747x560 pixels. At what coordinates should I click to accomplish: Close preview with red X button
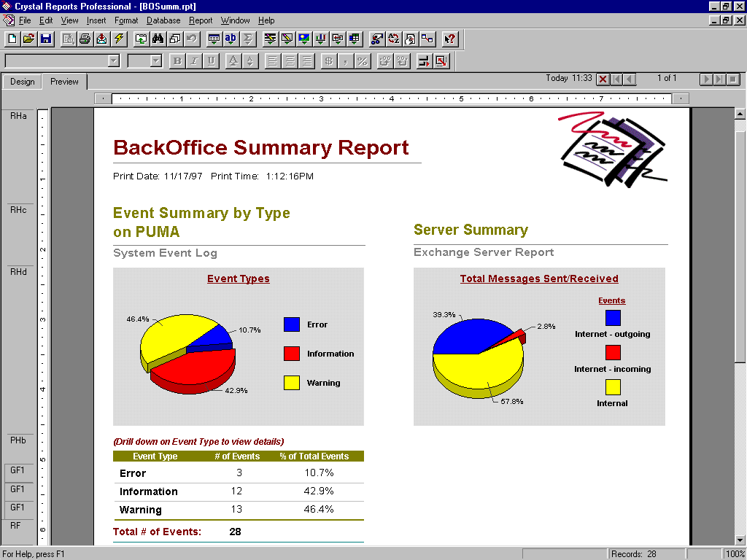603,79
